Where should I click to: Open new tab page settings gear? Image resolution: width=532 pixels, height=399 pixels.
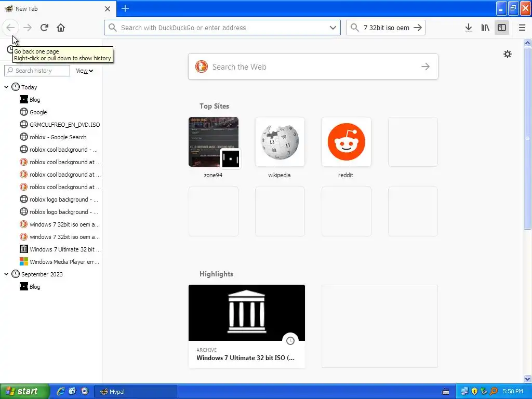tap(507, 54)
